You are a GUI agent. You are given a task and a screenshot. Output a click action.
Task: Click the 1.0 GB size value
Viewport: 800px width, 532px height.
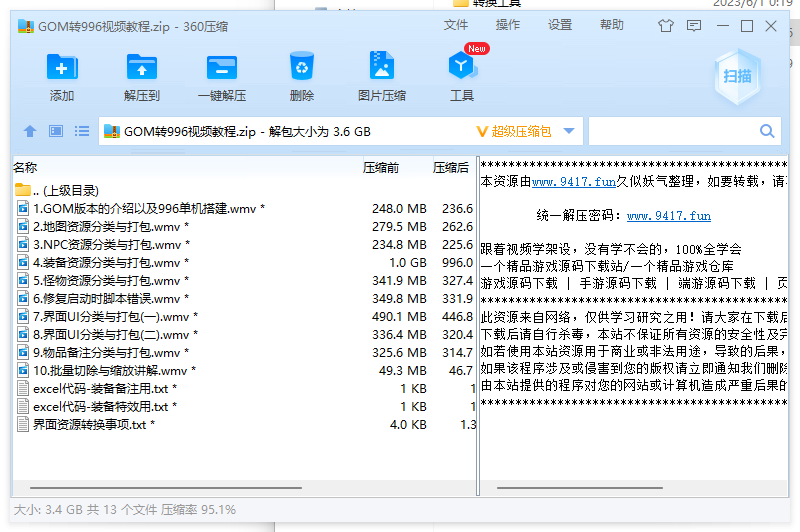(x=408, y=262)
